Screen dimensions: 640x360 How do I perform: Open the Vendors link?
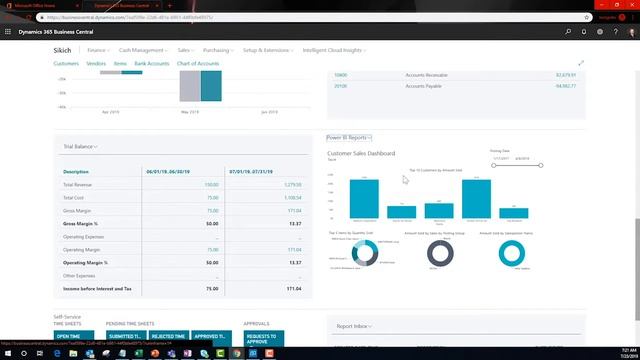point(96,64)
